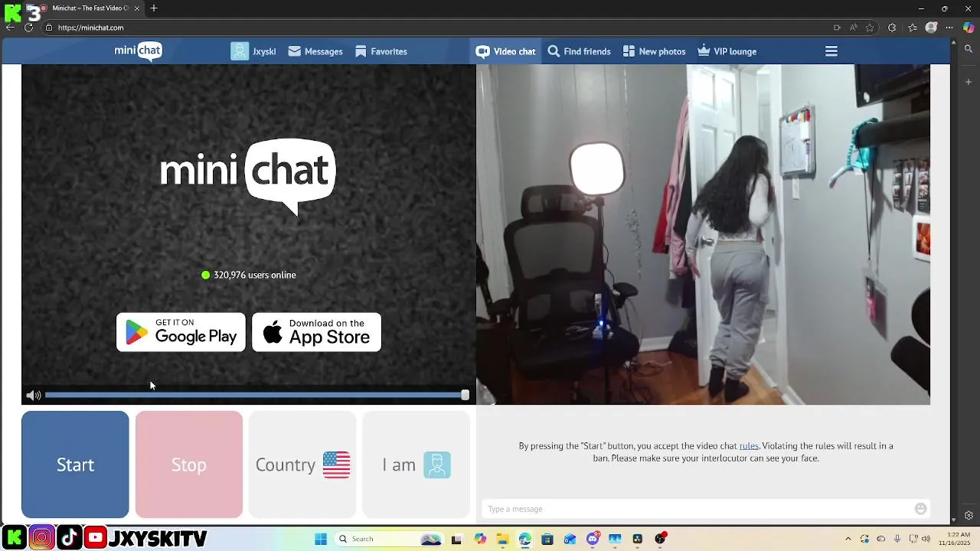Open Microsoft Store from taskbar
The width and height of the screenshot is (980, 551).
click(547, 539)
